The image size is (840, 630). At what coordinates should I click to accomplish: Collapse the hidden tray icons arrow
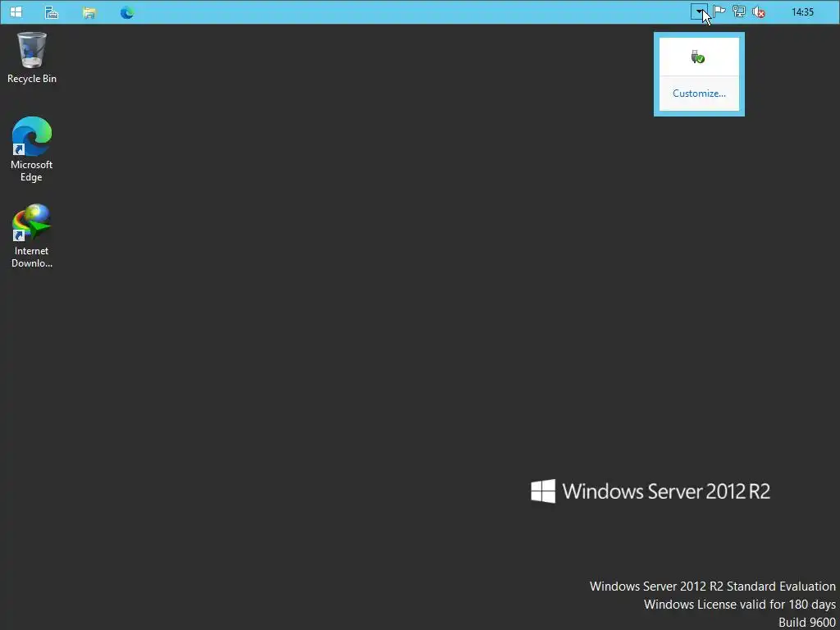699,11
